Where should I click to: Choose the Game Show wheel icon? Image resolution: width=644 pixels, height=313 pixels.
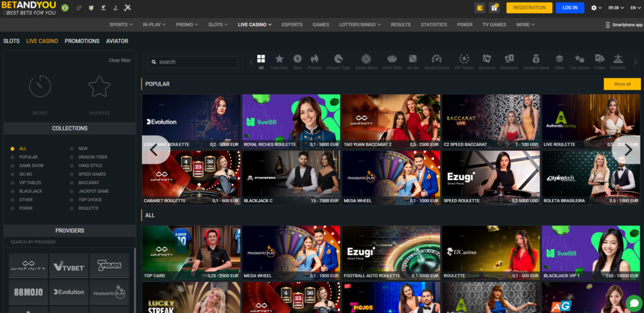click(x=366, y=59)
